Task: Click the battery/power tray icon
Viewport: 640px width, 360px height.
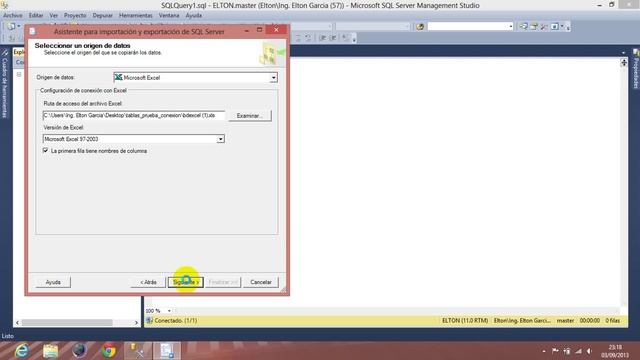Action: [567, 351]
